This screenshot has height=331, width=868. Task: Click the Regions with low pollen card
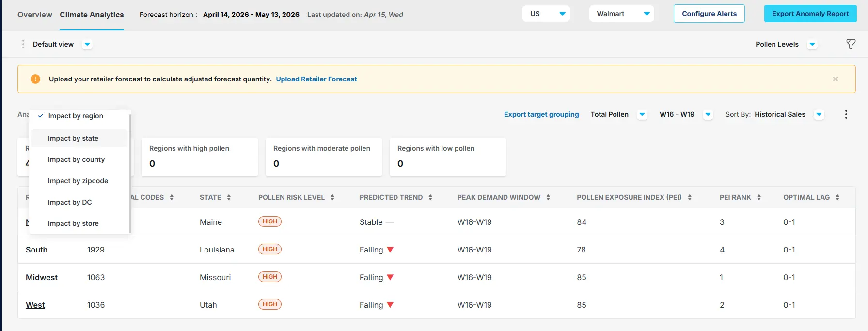[x=448, y=157]
